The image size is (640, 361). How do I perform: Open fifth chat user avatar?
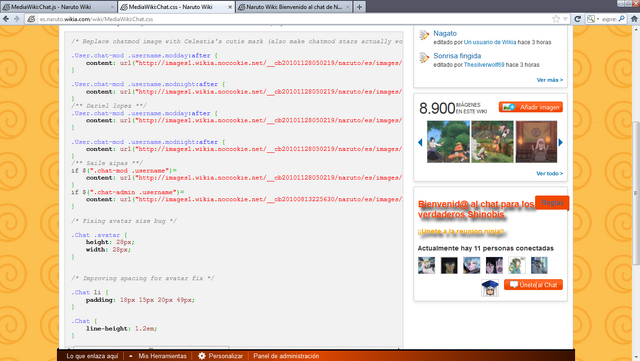click(517, 265)
